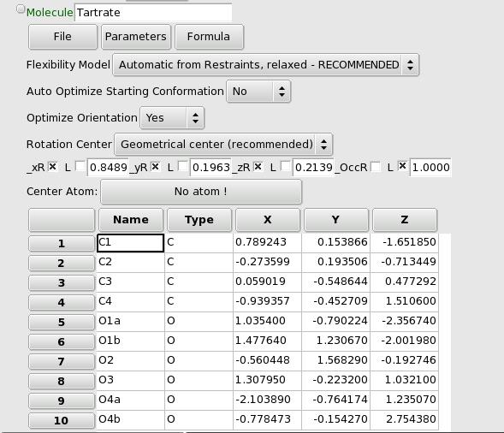Toggle the _zR refine checkbox
Image resolution: width=504 pixels, height=433 pixels.
[258, 167]
